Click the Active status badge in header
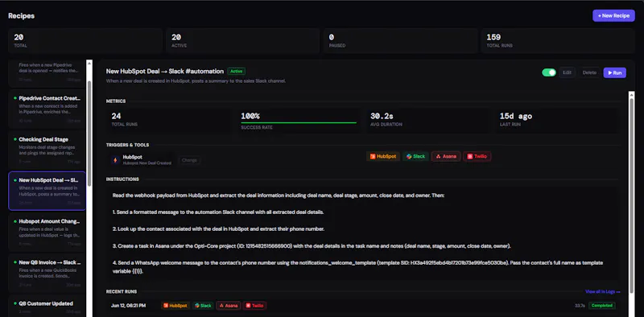 [236, 71]
